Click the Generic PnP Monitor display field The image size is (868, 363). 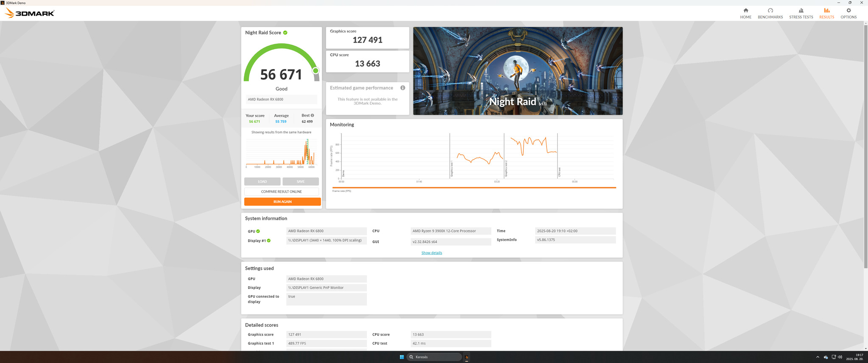click(327, 288)
